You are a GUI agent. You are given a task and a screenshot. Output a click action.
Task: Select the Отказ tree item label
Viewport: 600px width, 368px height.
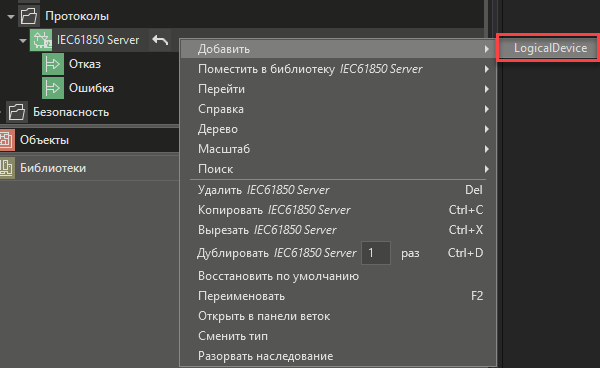pos(85,64)
